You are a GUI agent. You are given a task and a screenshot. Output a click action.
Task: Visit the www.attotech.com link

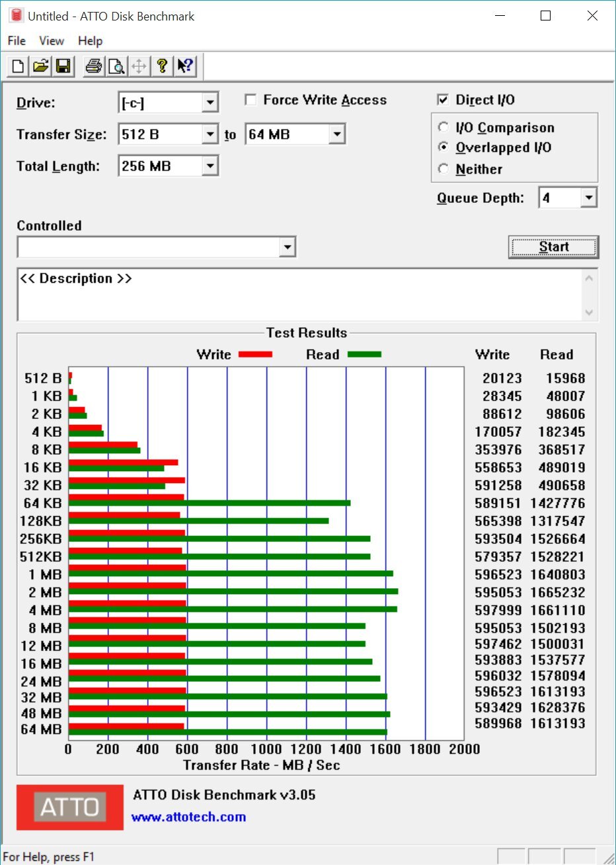coord(188,817)
